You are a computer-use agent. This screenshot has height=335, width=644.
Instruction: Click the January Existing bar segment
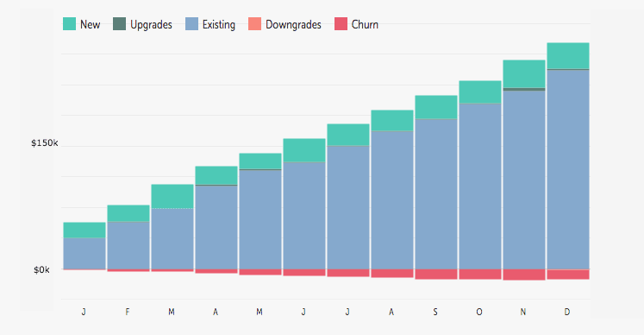pyautogui.click(x=84, y=254)
